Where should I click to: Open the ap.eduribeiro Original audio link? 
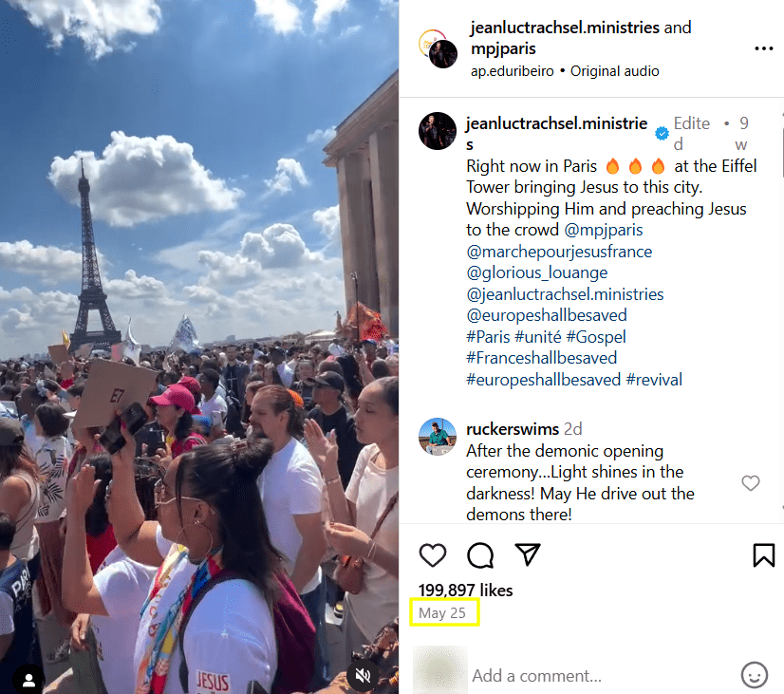565,71
